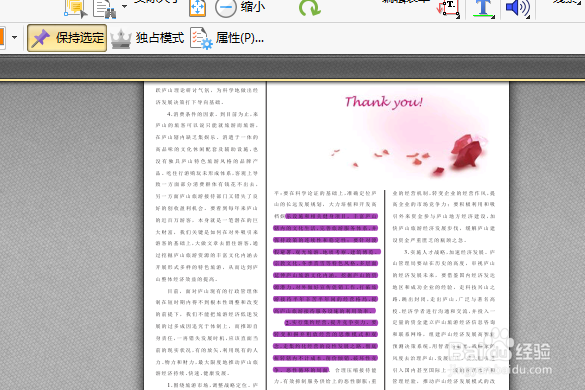Click the purple highlighted text block
Image resolution: width=585 pixels, height=390 pixels.
(x=326, y=293)
